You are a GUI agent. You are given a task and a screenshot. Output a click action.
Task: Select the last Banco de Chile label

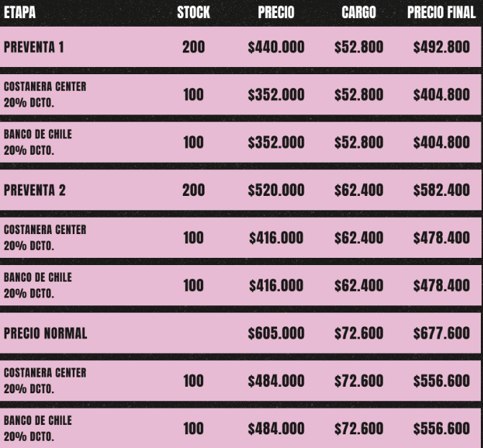tap(37, 421)
